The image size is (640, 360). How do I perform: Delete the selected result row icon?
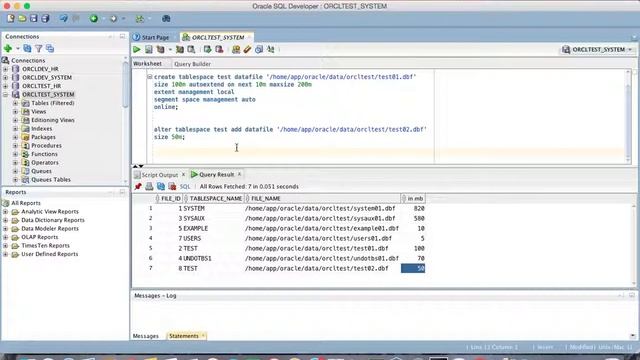[172, 187]
